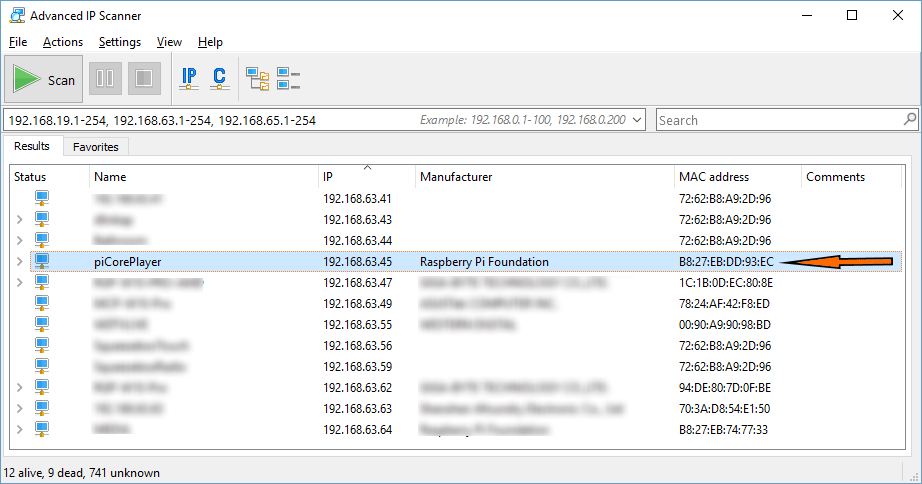This screenshot has height=484, width=922.
Task: Expand the 192.168.63.44 row
Action: [x=20, y=241]
